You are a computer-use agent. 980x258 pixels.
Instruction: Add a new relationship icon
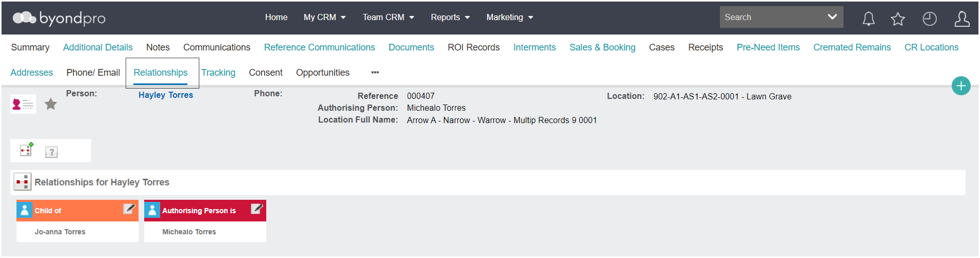click(x=26, y=150)
